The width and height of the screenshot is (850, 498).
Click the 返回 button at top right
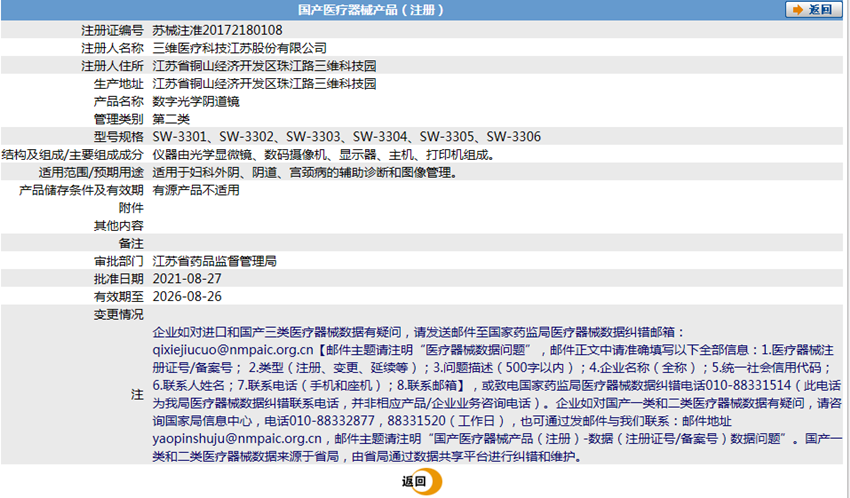tap(813, 10)
